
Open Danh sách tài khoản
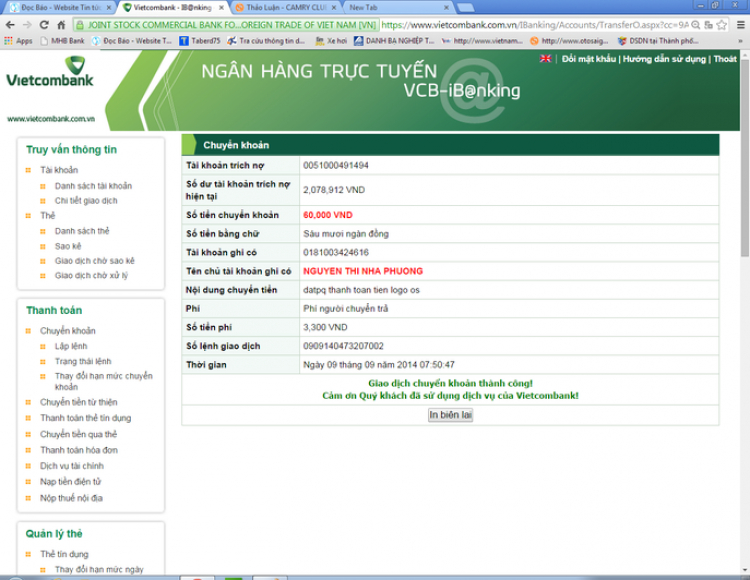(x=93, y=186)
